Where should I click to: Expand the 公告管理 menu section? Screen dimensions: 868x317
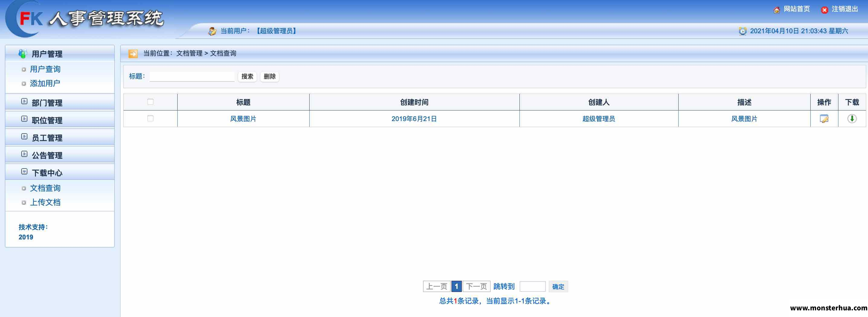(x=59, y=155)
